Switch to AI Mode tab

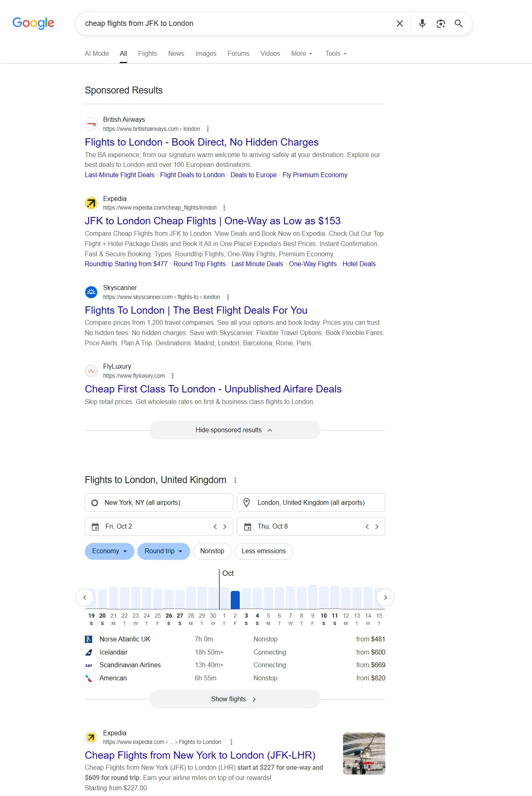(x=97, y=54)
